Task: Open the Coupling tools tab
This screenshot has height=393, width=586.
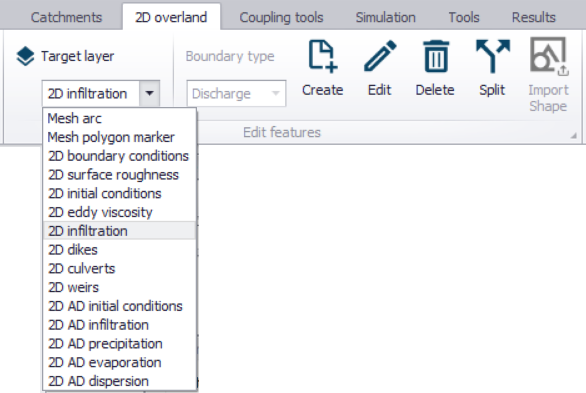Action: click(x=281, y=17)
